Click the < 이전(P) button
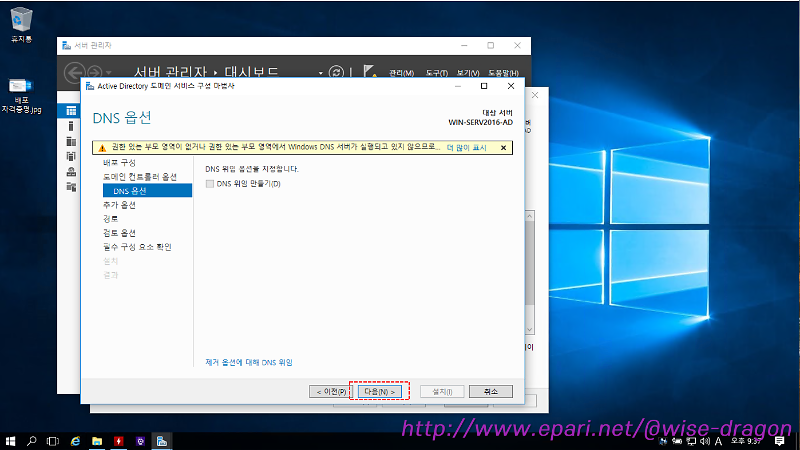This screenshot has width=800, height=450. pyautogui.click(x=331, y=391)
